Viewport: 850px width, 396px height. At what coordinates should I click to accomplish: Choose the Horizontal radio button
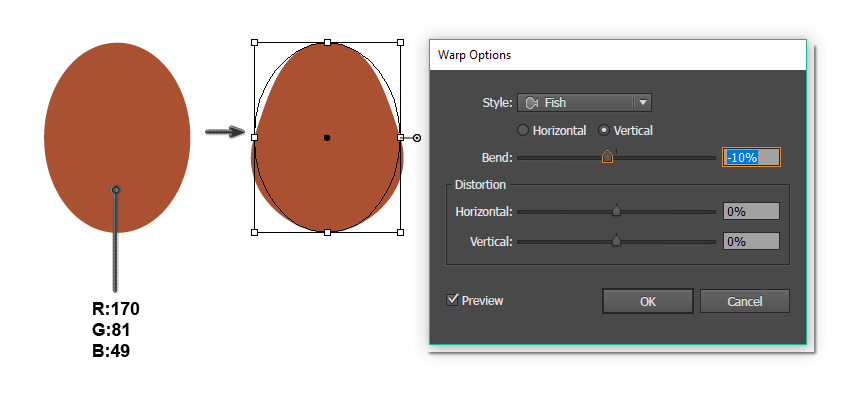point(523,131)
